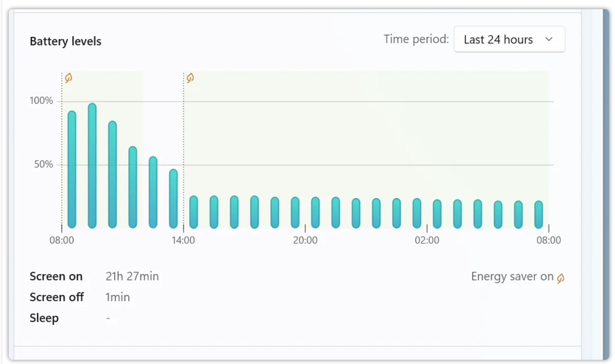
Task: Click the Screen off label
Action: pyautogui.click(x=57, y=297)
